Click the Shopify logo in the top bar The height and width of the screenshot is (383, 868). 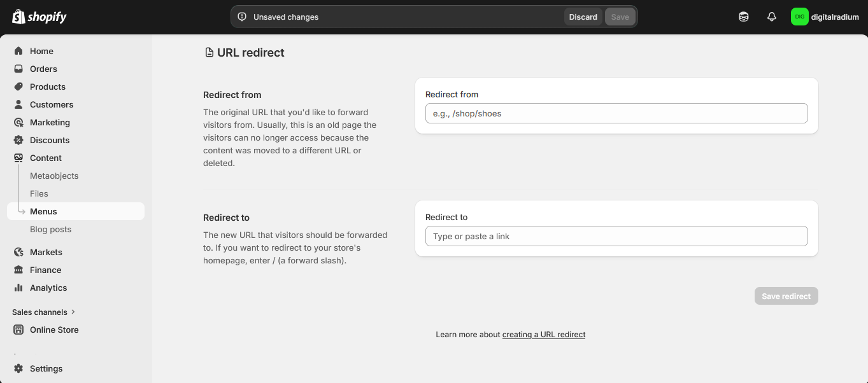coord(39,17)
